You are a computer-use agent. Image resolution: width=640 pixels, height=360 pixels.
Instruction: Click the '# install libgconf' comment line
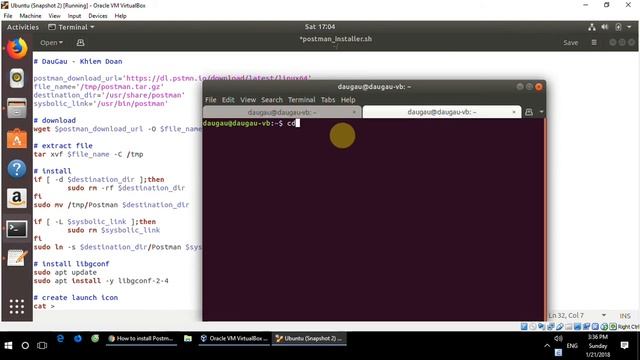[x=71, y=264]
